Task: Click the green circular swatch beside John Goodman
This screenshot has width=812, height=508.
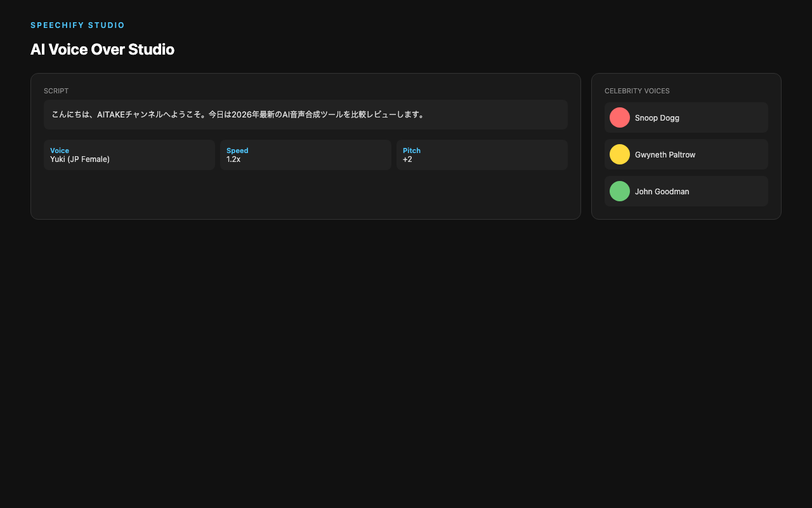Action: tap(620, 191)
